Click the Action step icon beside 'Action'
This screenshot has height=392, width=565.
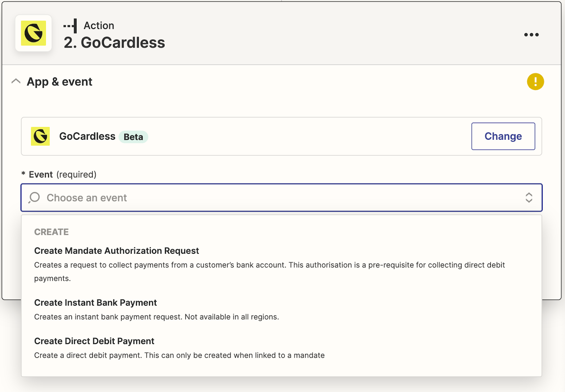point(70,26)
